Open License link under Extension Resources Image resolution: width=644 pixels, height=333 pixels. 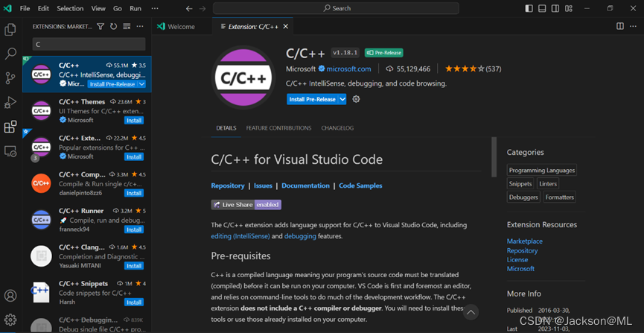coord(517,260)
